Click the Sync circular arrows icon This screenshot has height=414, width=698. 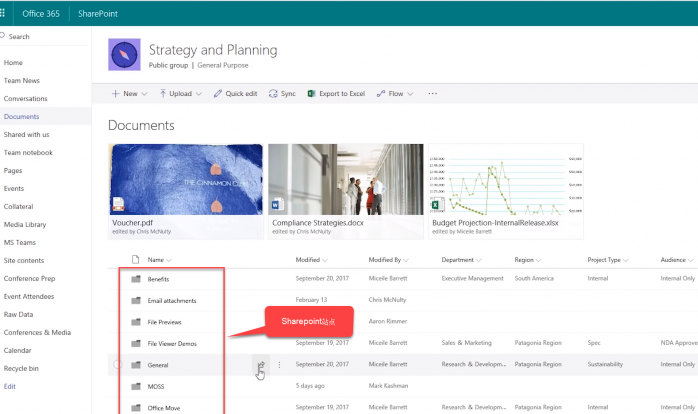(x=273, y=93)
